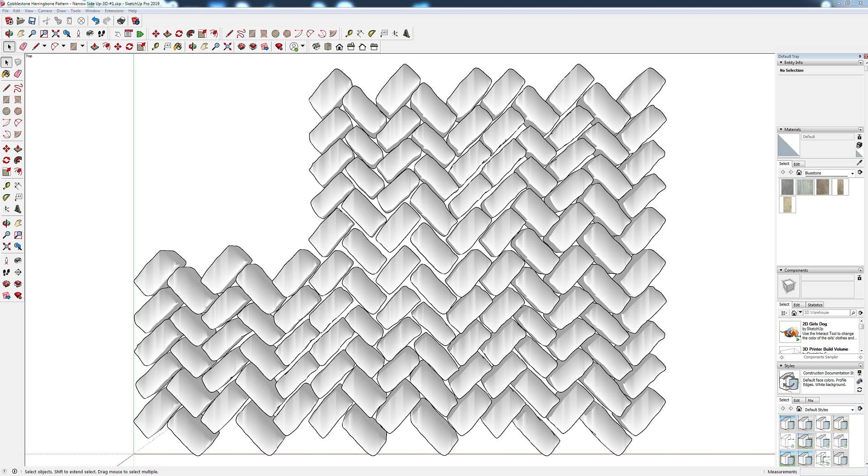868x476 pixels.
Task: Choose the material eyedropper sample tool
Action: [859, 163]
